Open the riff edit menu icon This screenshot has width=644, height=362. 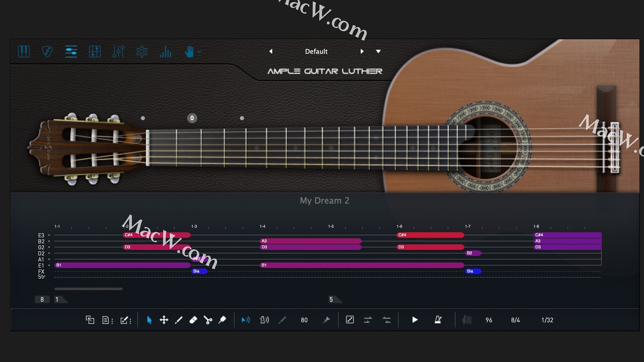click(x=126, y=320)
